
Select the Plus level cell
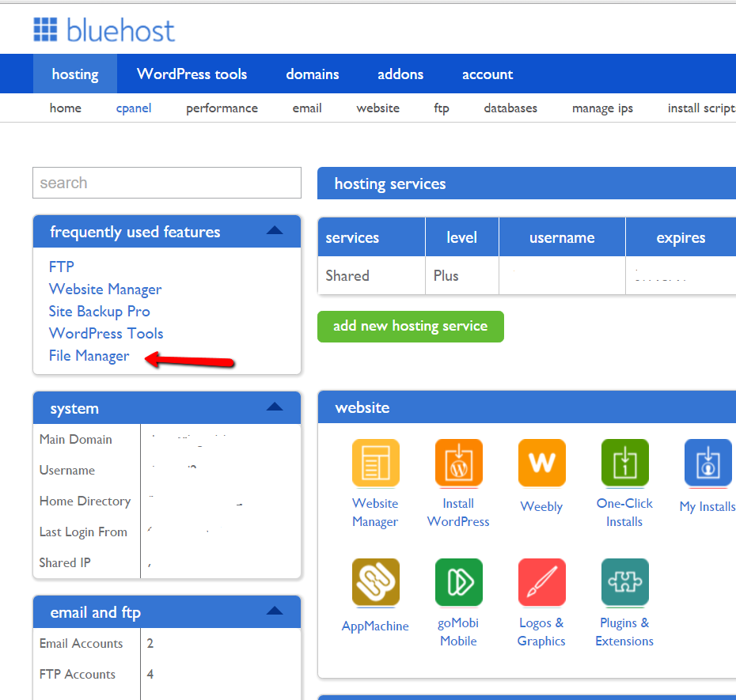(x=462, y=275)
